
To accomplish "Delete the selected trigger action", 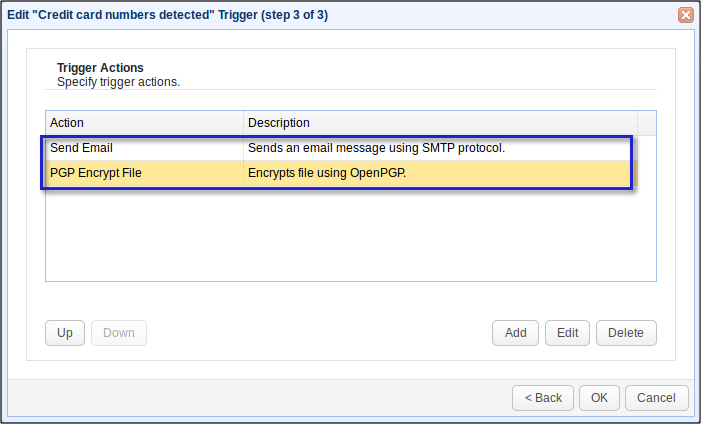I will click(626, 333).
